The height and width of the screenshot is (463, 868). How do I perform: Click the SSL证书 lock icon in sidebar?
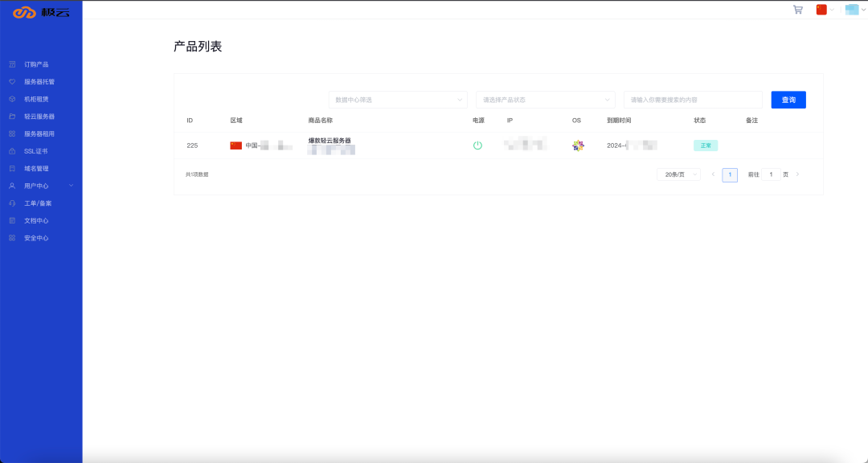tap(12, 151)
